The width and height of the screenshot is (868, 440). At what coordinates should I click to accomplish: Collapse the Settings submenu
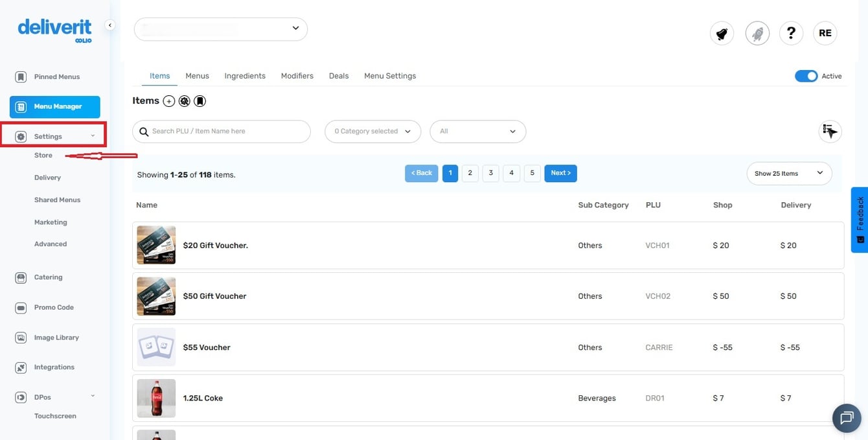pos(93,136)
